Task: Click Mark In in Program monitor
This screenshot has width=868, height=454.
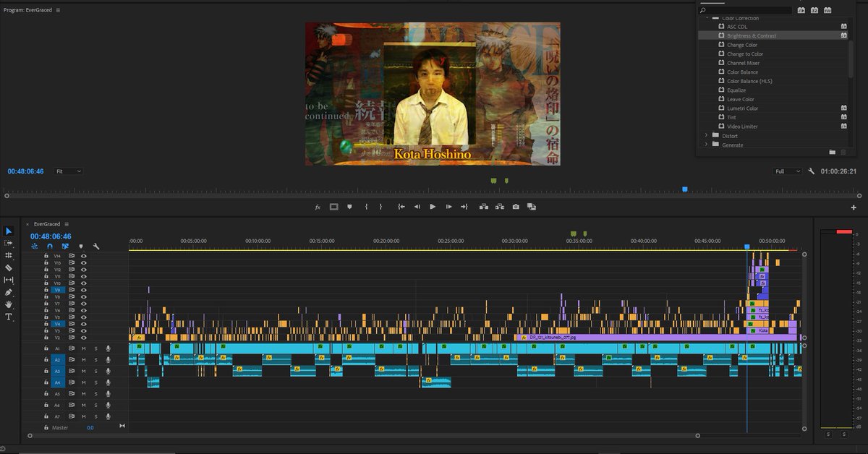Action: [367, 207]
